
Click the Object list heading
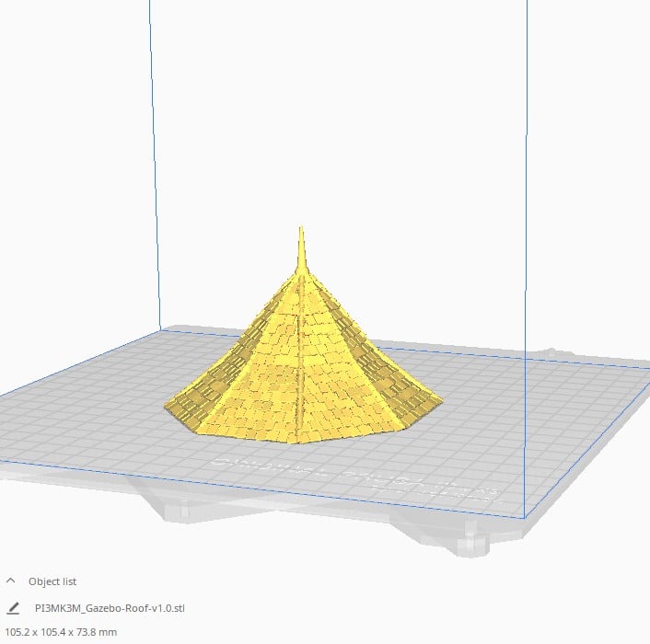click(x=52, y=581)
